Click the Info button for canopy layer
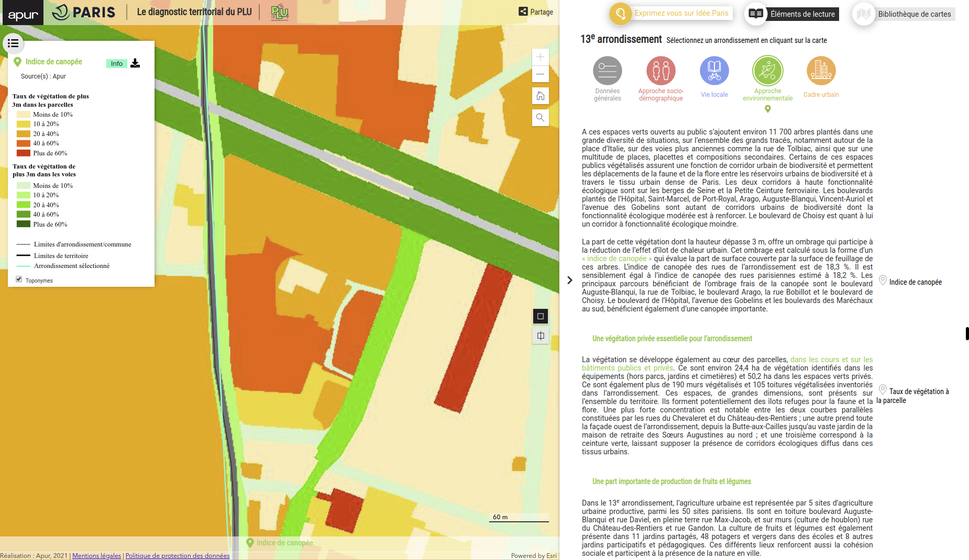The height and width of the screenshot is (560, 969). click(116, 64)
